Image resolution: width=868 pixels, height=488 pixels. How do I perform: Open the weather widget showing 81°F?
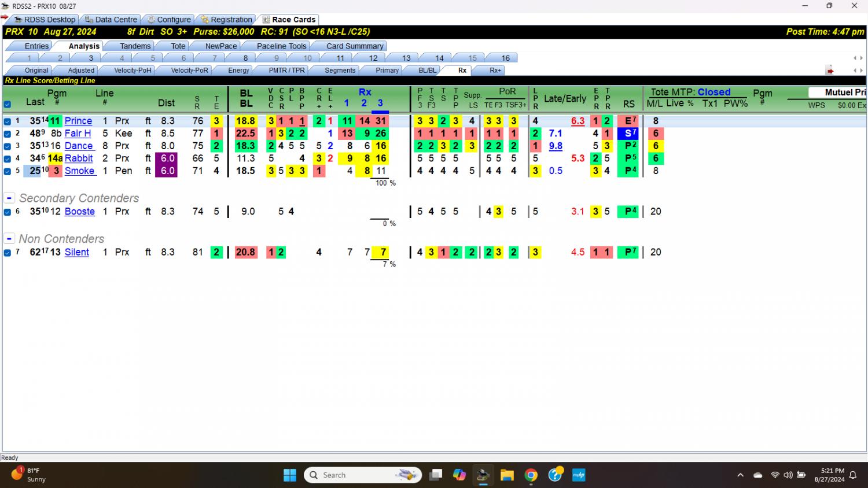point(29,475)
